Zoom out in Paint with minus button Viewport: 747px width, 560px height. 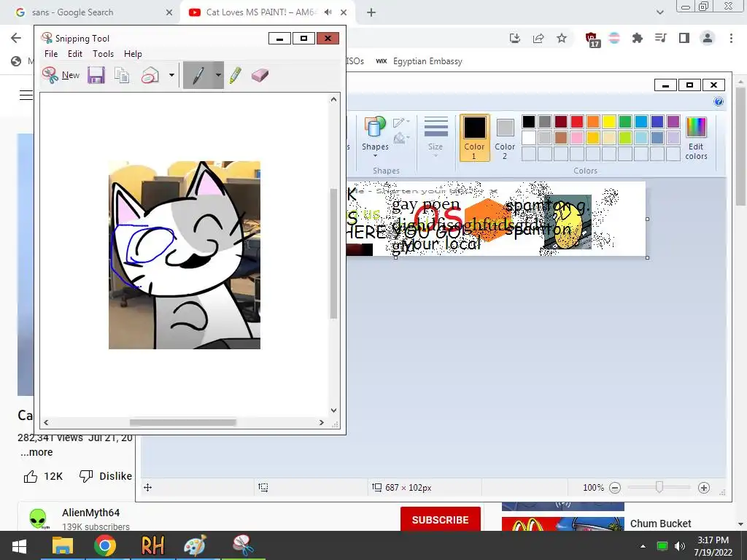(615, 488)
